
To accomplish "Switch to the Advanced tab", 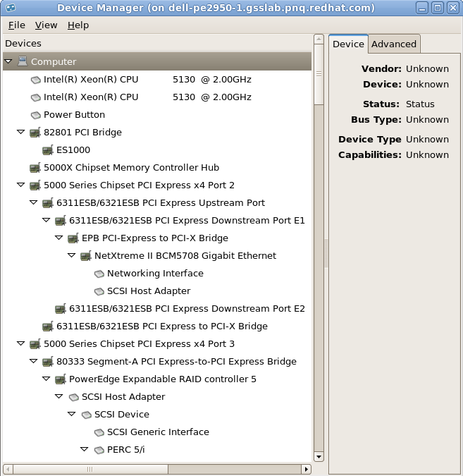I will (394, 44).
